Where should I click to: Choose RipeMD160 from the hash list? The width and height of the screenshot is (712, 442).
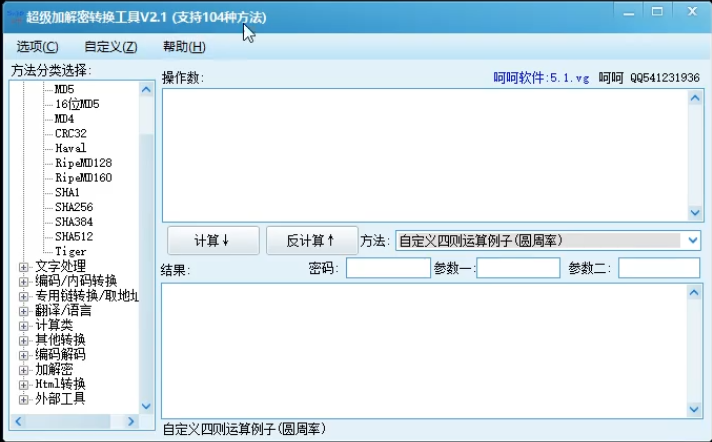pyautogui.click(x=84, y=177)
